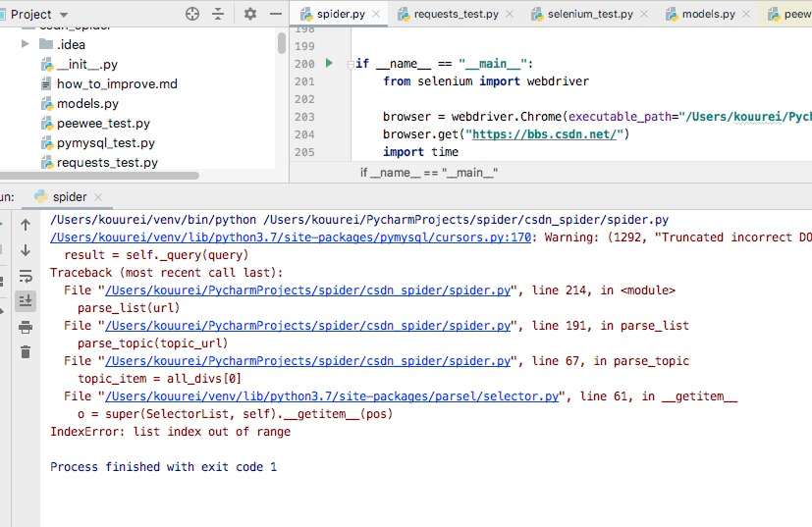Click the breadcrumb if __name__ == "__main__"

coord(429,173)
